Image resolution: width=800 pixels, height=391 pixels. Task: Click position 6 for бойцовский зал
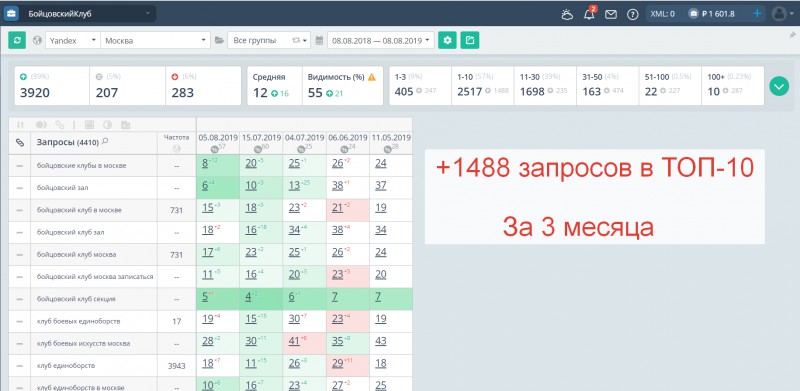pos(205,186)
